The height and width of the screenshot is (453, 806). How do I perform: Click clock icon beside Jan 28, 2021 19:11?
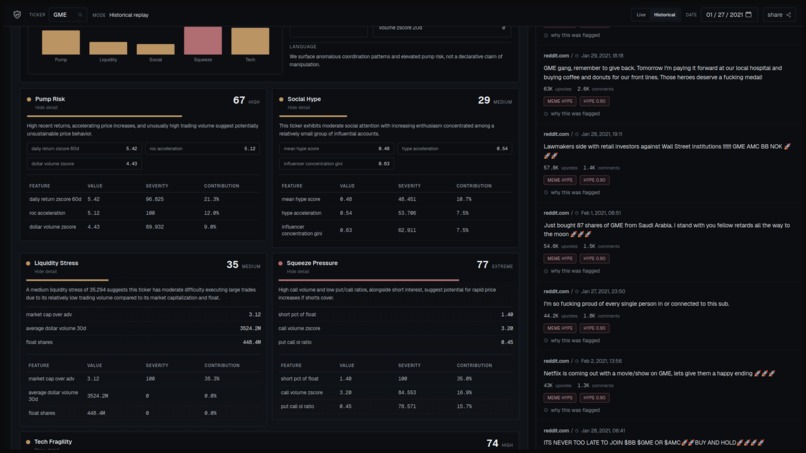(577, 134)
